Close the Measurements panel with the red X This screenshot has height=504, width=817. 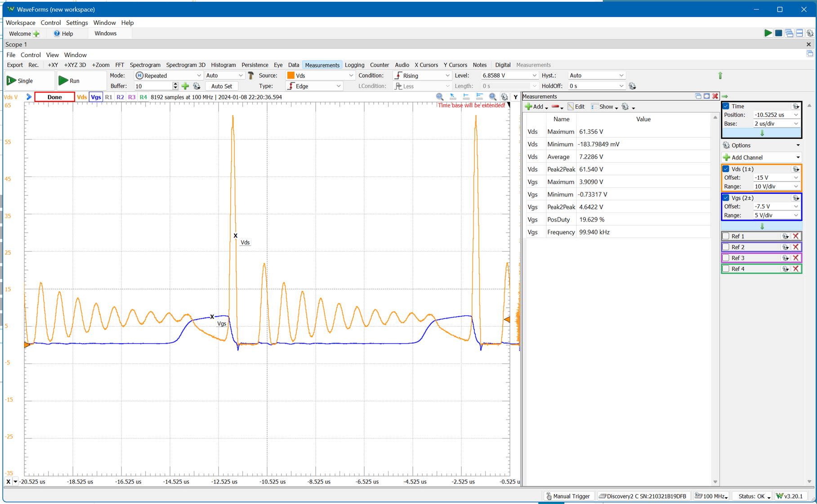(715, 96)
